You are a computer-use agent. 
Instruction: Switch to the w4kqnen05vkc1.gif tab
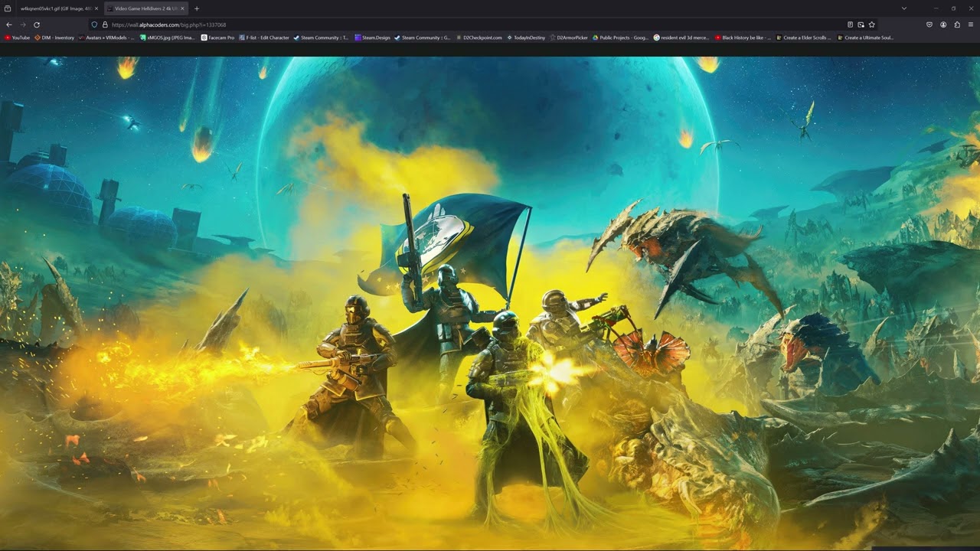coord(59,8)
